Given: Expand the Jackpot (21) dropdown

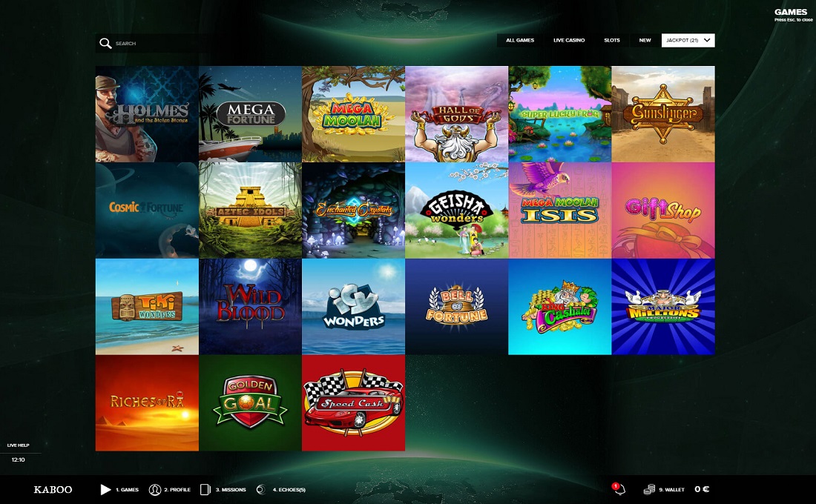Looking at the screenshot, I should point(688,40).
